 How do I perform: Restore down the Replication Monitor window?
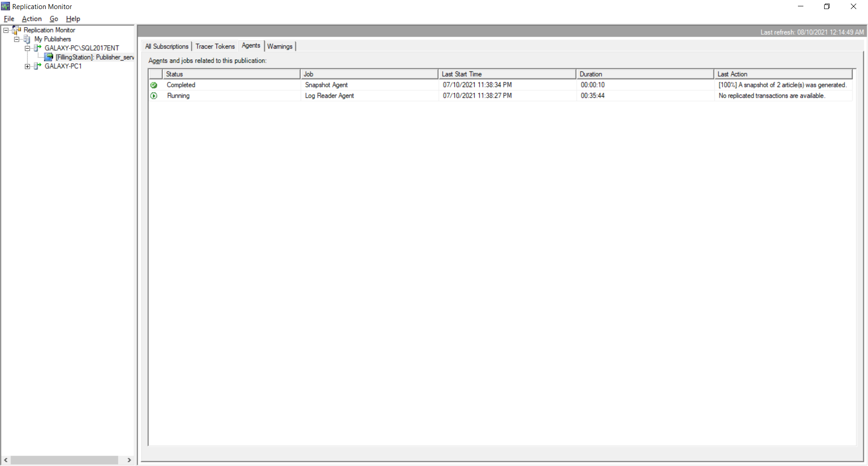[827, 6]
